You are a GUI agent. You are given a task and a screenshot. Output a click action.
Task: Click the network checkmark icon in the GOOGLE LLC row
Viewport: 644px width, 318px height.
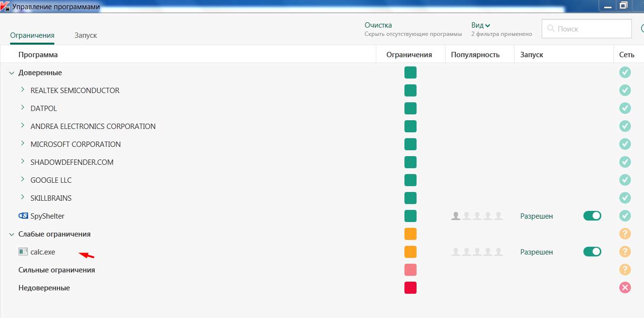[625, 180]
